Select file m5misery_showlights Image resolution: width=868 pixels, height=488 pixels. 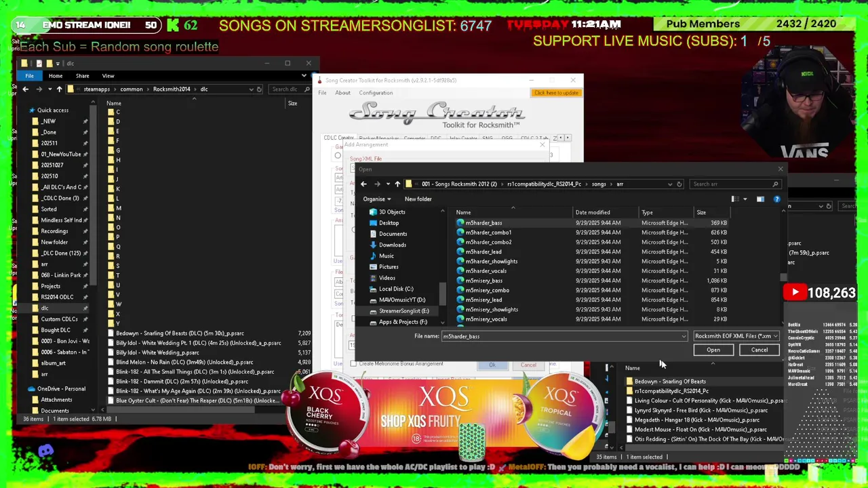[x=492, y=310]
